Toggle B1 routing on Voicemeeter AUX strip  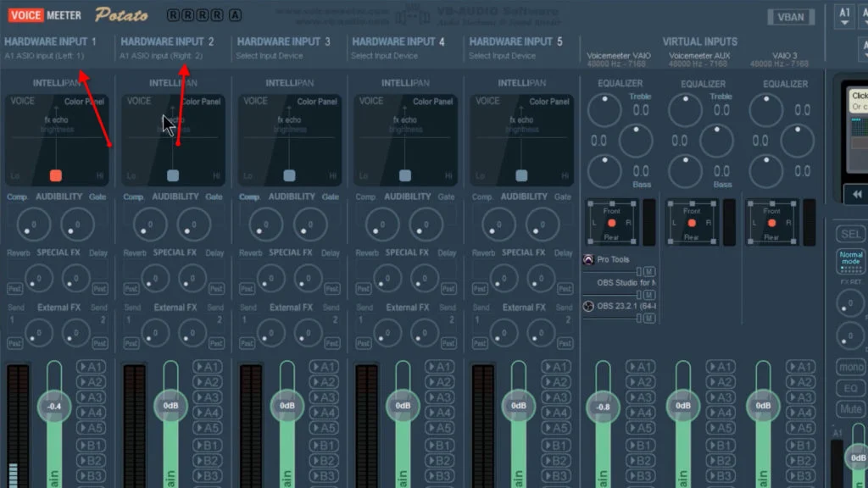(721, 446)
